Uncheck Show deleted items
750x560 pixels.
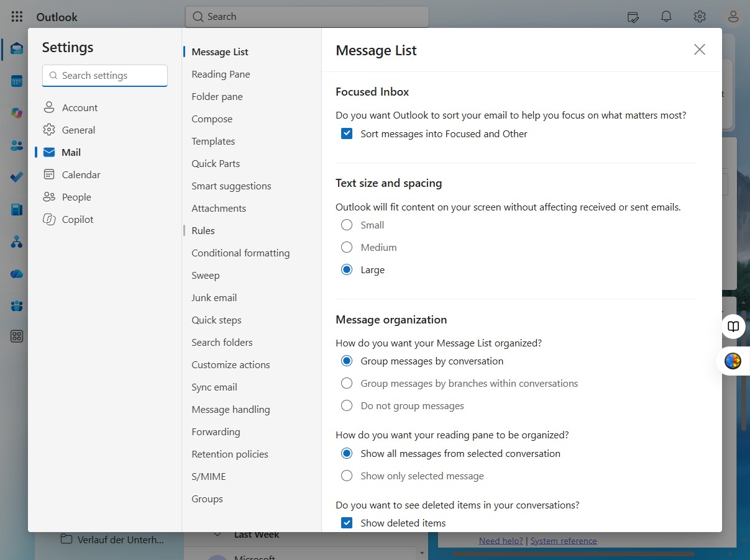[347, 523]
